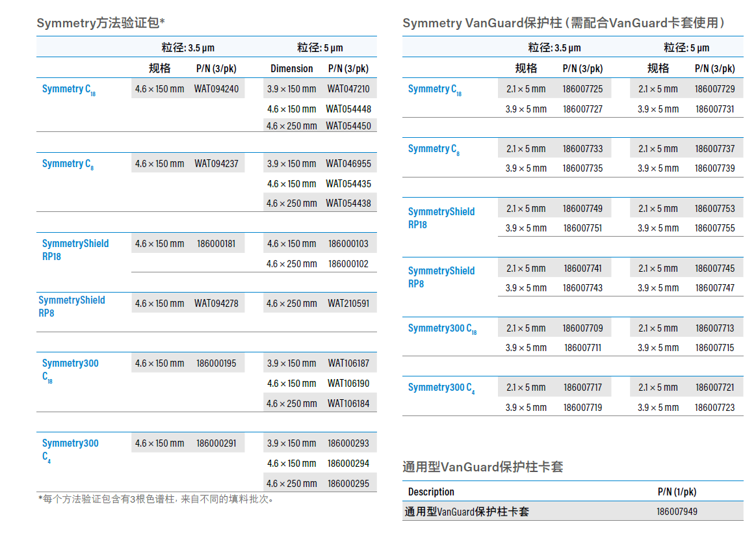
Task: Click part number 186007737
Action: (714, 149)
